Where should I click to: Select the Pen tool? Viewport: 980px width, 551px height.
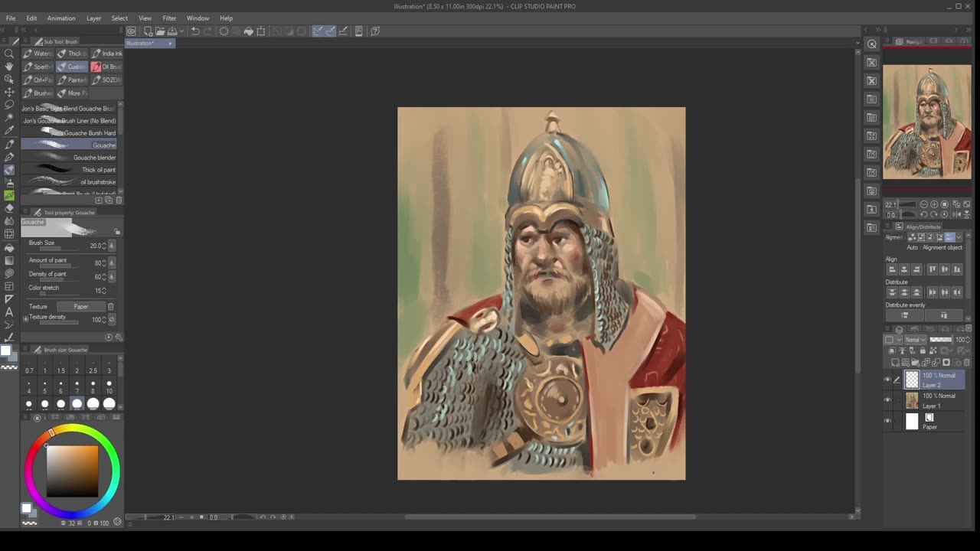(x=9, y=144)
